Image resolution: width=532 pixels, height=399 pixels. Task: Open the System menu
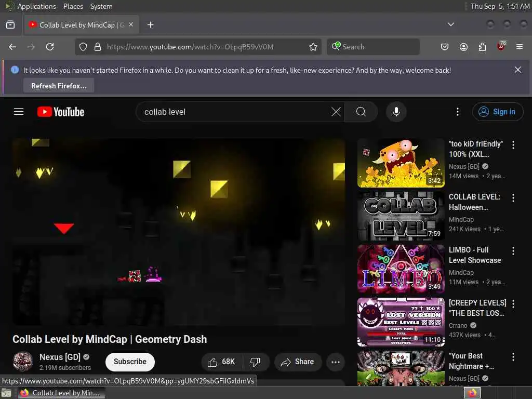(101, 6)
